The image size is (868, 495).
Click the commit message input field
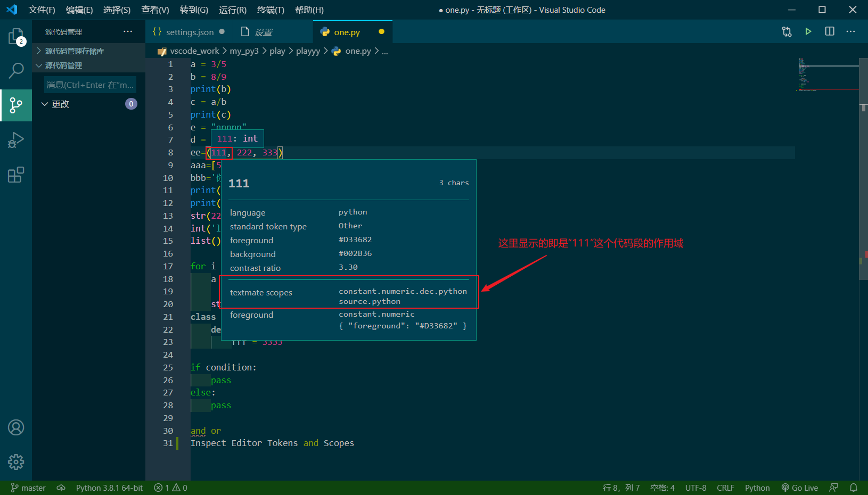tap(90, 85)
